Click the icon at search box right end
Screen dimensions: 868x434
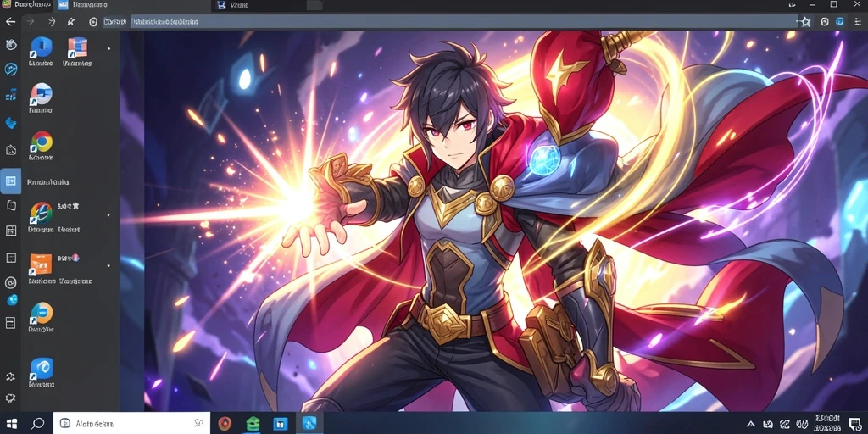pyautogui.click(x=198, y=424)
